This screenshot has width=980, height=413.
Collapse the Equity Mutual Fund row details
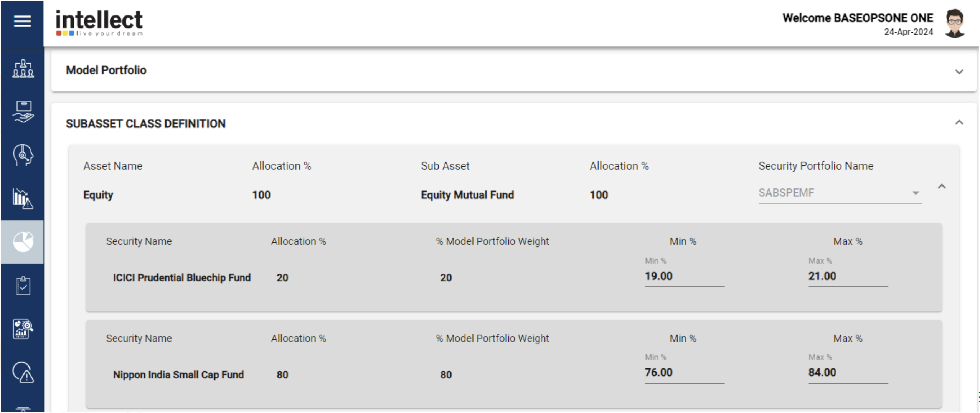click(x=942, y=187)
